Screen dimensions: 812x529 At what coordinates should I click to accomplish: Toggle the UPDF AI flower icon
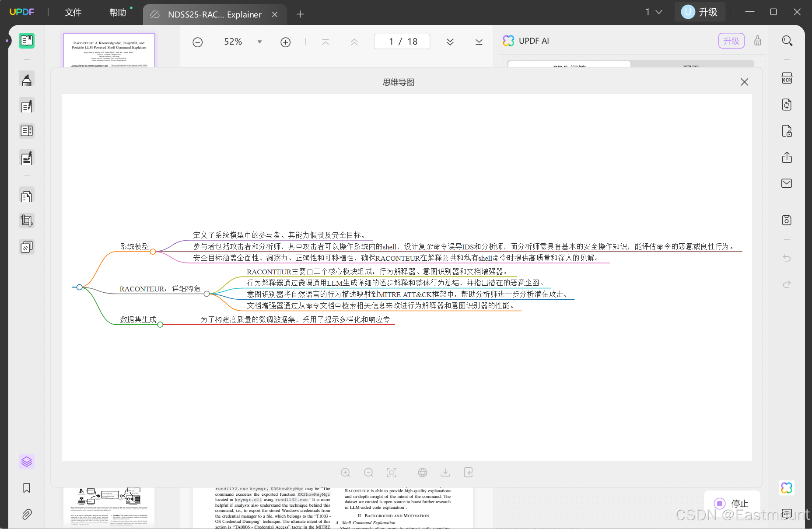coord(787,487)
